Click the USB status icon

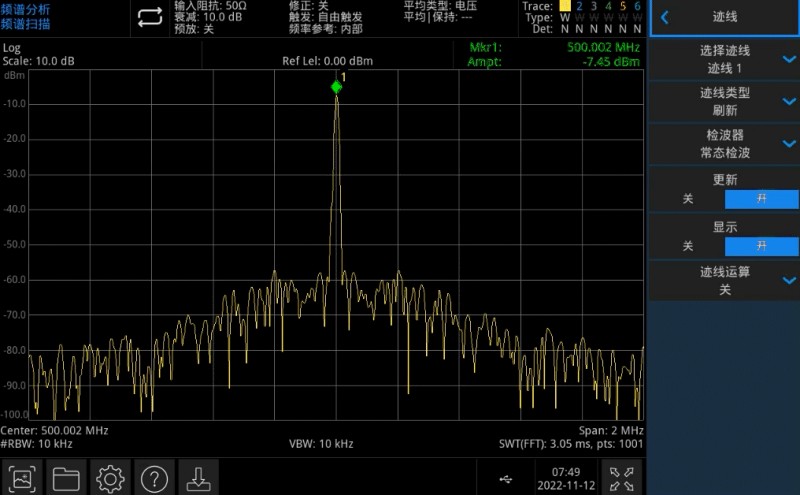pos(506,479)
